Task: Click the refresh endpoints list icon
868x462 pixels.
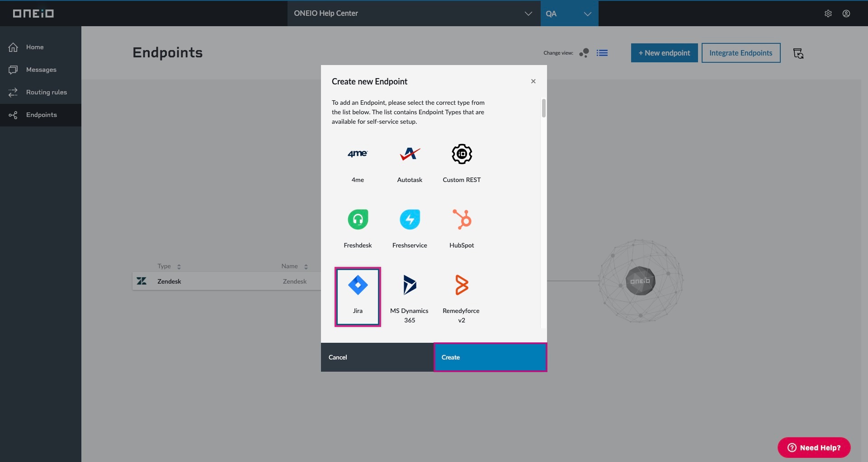Action: click(x=798, y=53)
